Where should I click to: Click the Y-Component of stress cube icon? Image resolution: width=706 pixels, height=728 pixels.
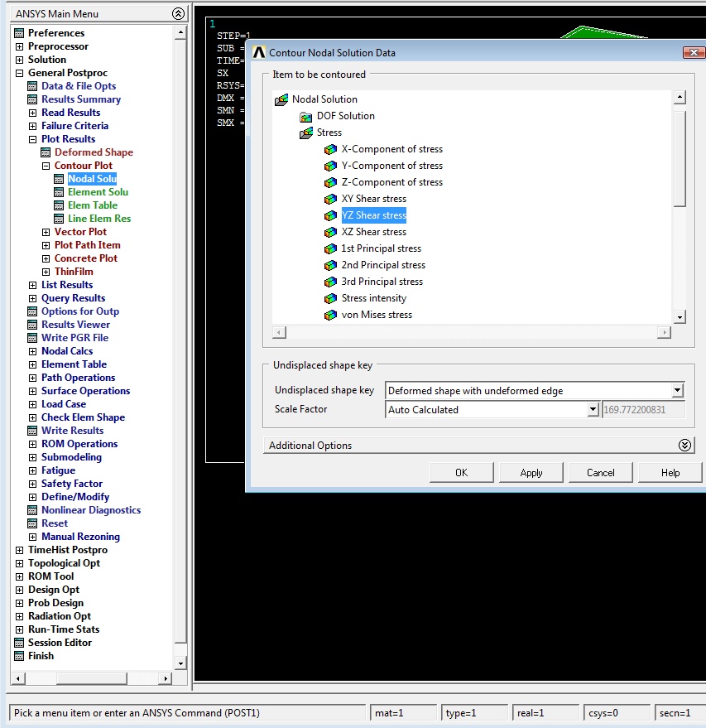pyautogui.click(x=330, y=166)
